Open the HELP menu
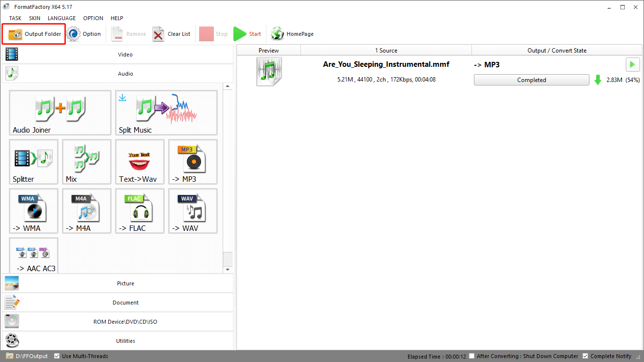This screenshot has width=644, height=362. (117, 18)
